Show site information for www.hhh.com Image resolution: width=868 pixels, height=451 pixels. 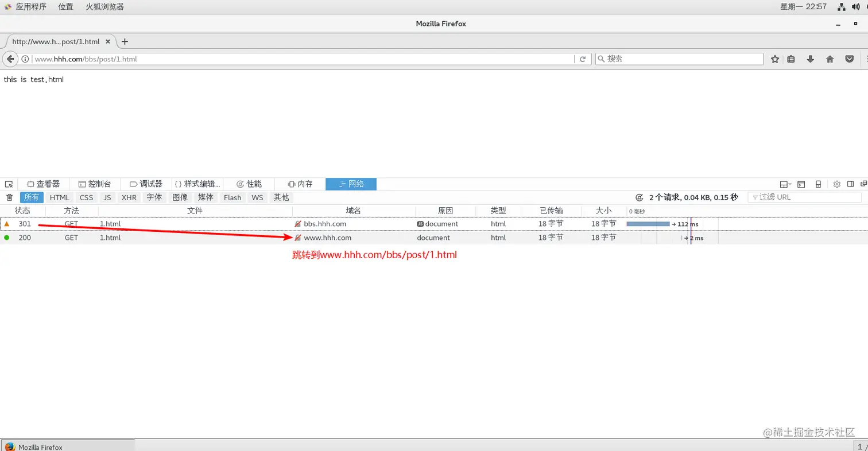25,59
